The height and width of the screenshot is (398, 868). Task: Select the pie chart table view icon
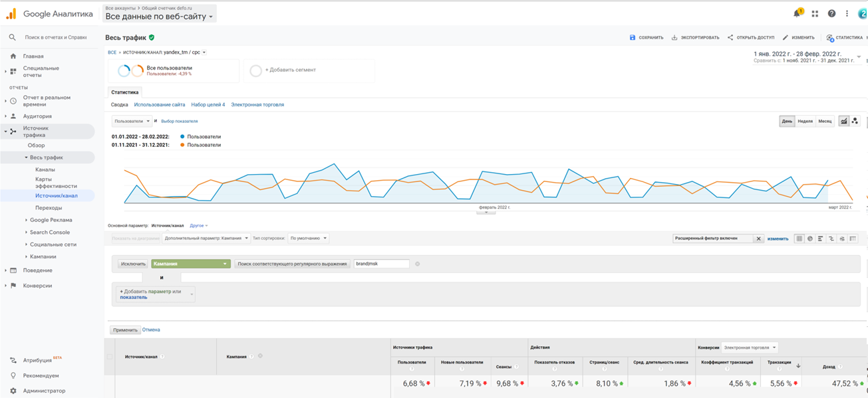coord(810,239)
